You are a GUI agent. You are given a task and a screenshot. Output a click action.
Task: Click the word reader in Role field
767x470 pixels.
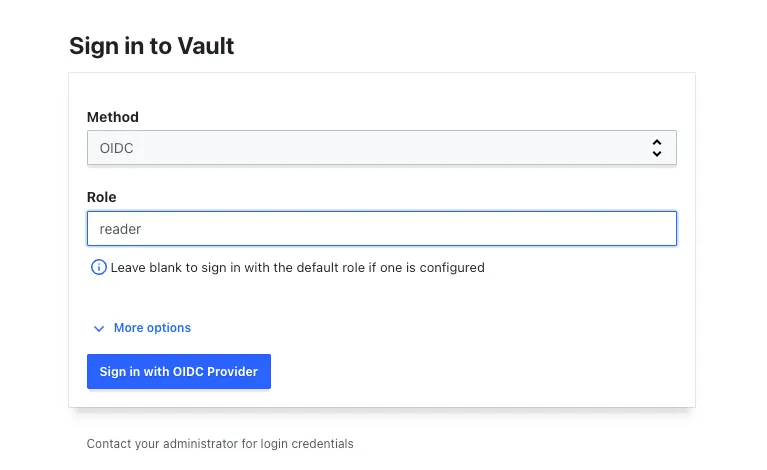coord(120,229)
